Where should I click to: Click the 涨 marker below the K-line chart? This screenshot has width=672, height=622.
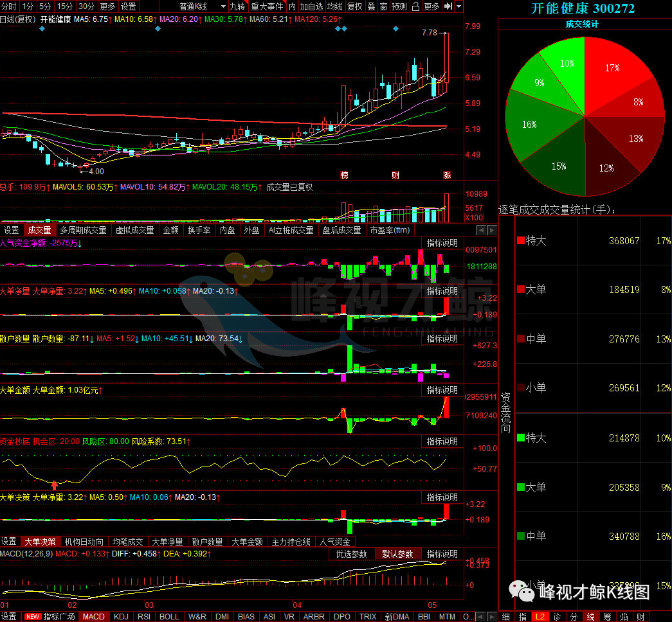click(447, 175)
